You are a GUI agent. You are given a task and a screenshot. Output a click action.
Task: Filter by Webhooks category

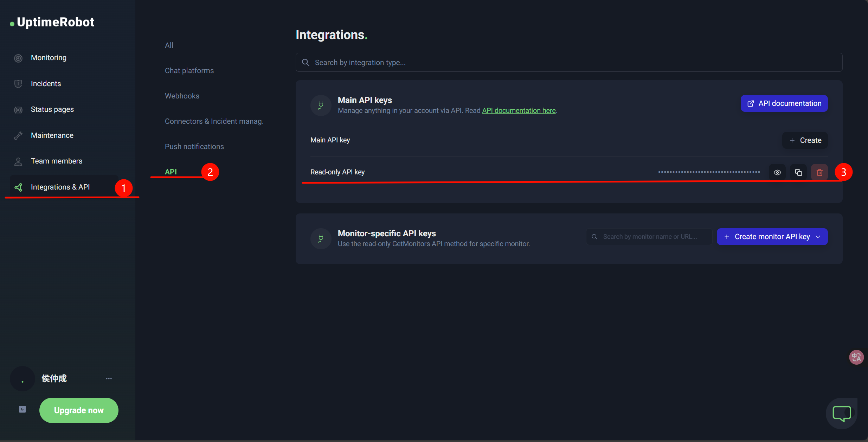coord(182,96)
